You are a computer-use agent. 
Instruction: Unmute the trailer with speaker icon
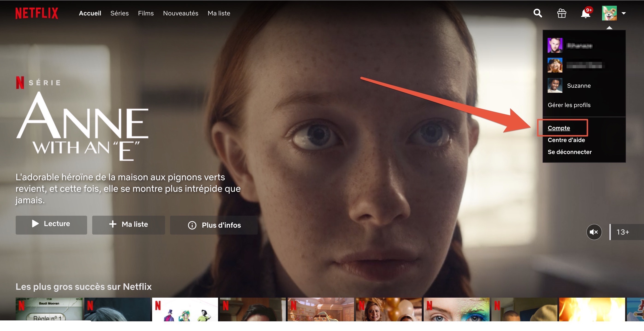coord(594,232)
